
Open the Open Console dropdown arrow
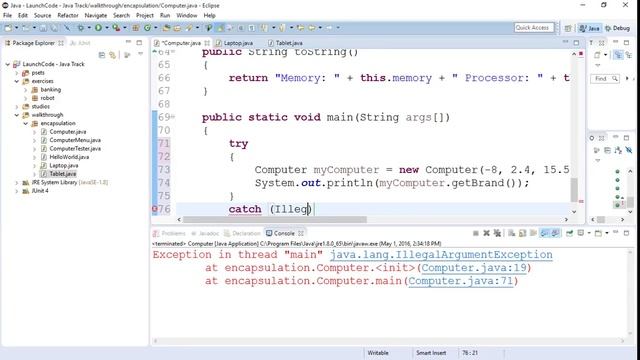(607, 233)
